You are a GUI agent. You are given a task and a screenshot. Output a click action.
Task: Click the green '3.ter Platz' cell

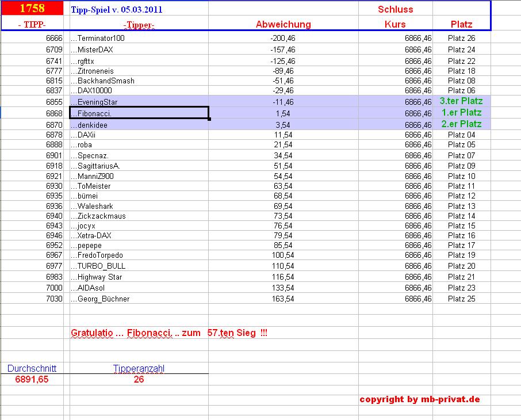pyautogui.click(x=462, y=101)
